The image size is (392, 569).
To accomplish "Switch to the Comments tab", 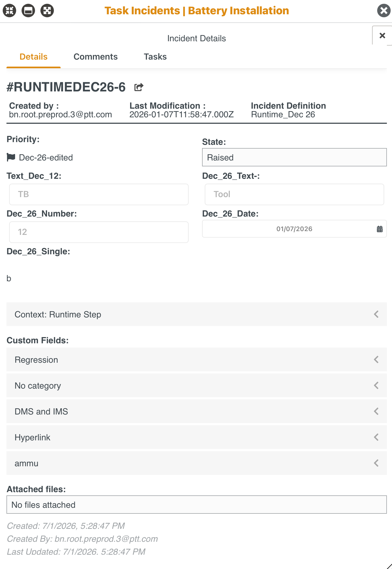I will (95, 57).
